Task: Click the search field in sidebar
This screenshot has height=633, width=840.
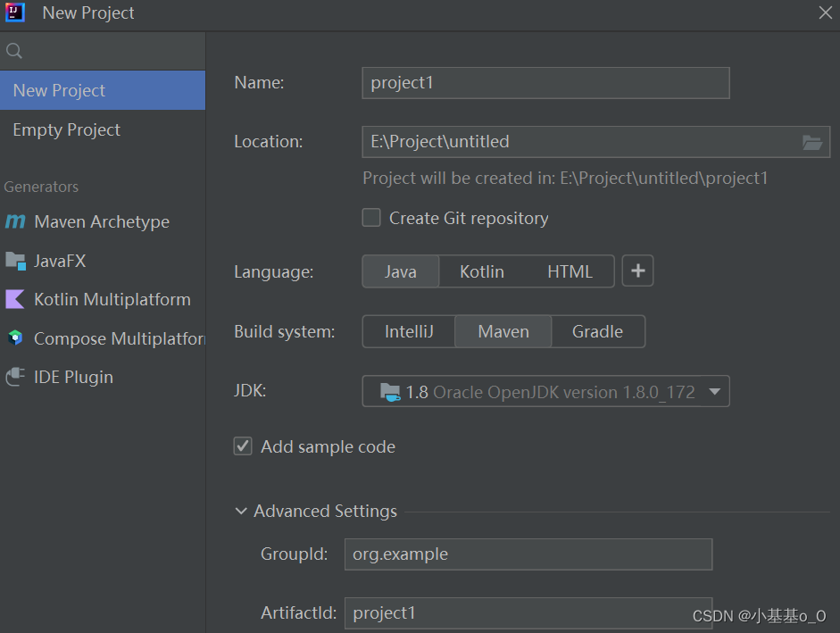Action: click(103, 51)
